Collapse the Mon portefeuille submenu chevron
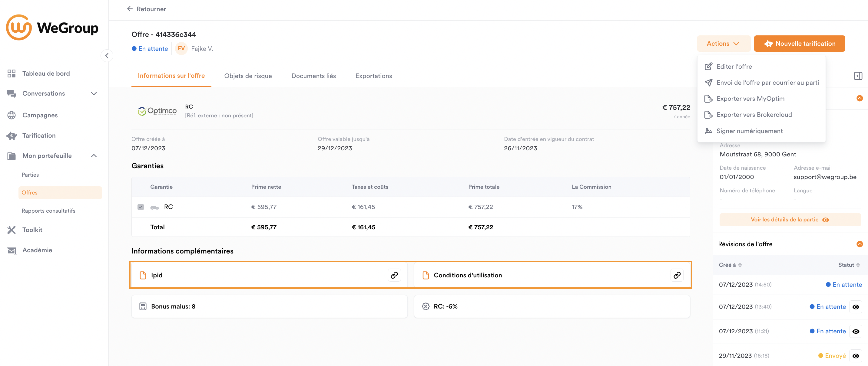 point(94,156)
